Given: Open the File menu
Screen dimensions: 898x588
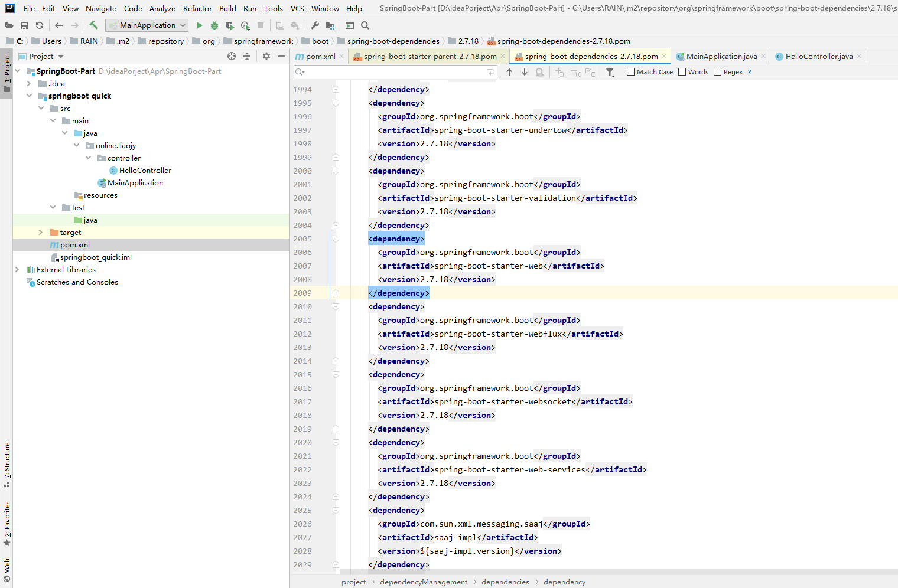Looking at the screenshot, I should [x=29, y=8].
